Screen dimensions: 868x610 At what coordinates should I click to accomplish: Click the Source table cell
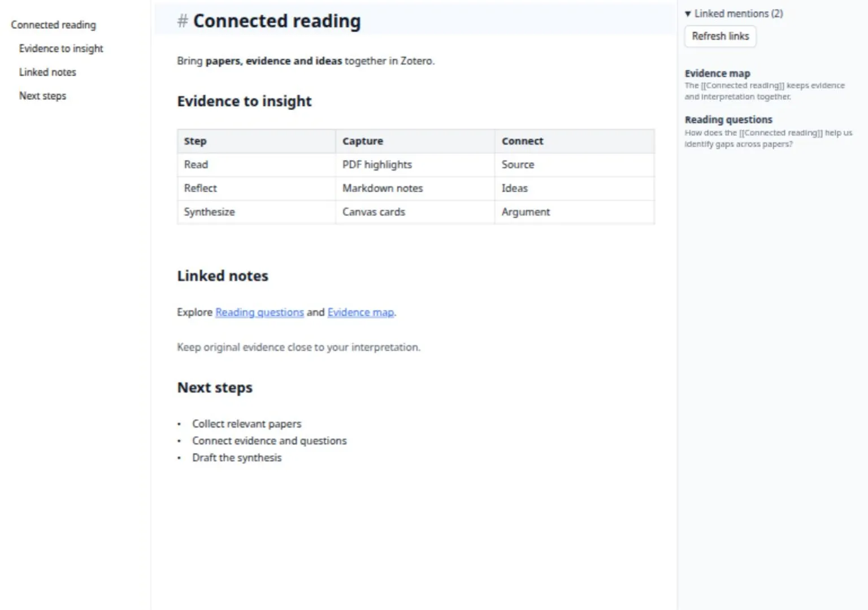575,165
